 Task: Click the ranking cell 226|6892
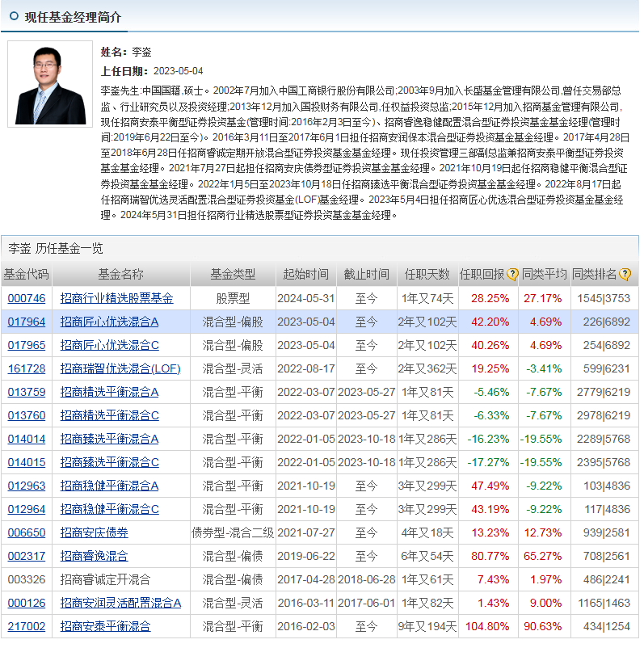click(x=607, y=322)
